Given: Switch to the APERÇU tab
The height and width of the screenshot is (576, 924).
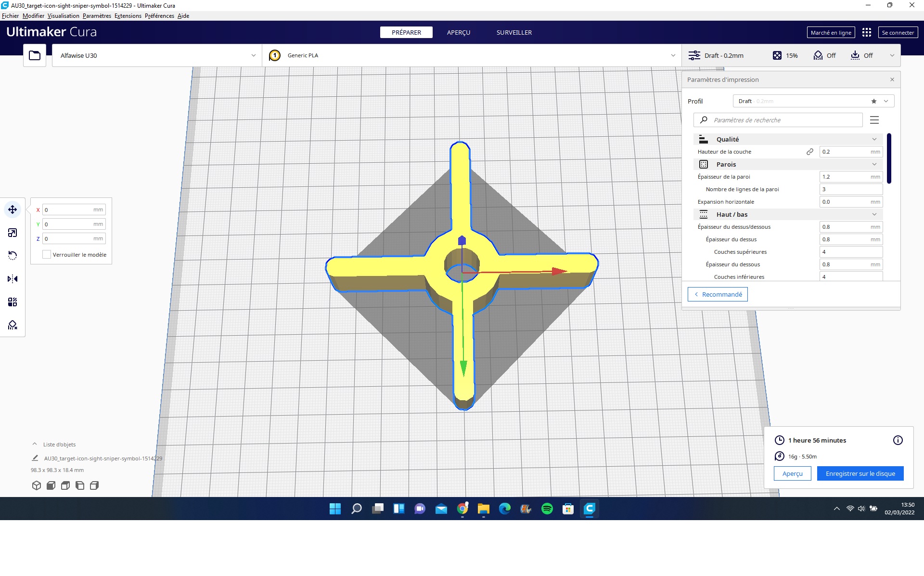Looking at the screenshot, I should coord(458,32).
